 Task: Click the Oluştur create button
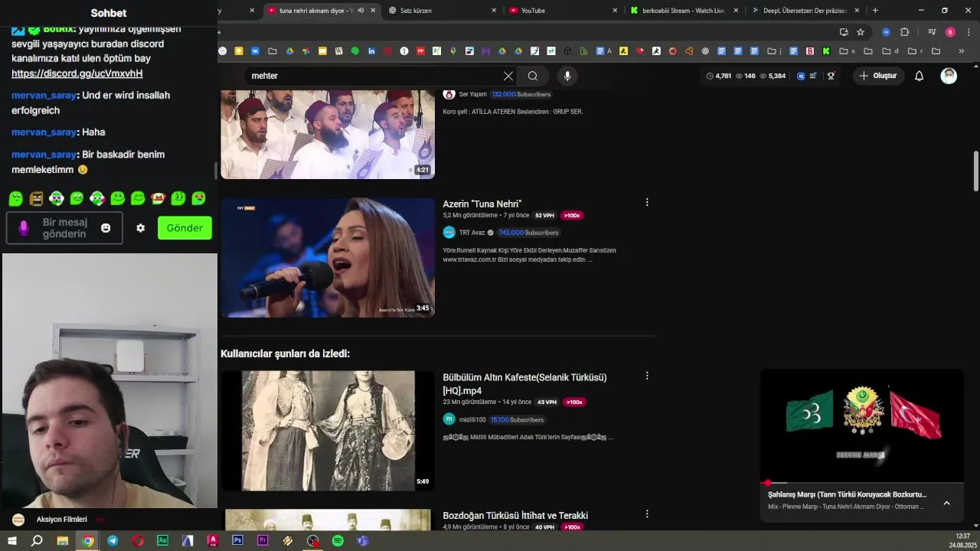pyautogui.click(x=877, y=76)
